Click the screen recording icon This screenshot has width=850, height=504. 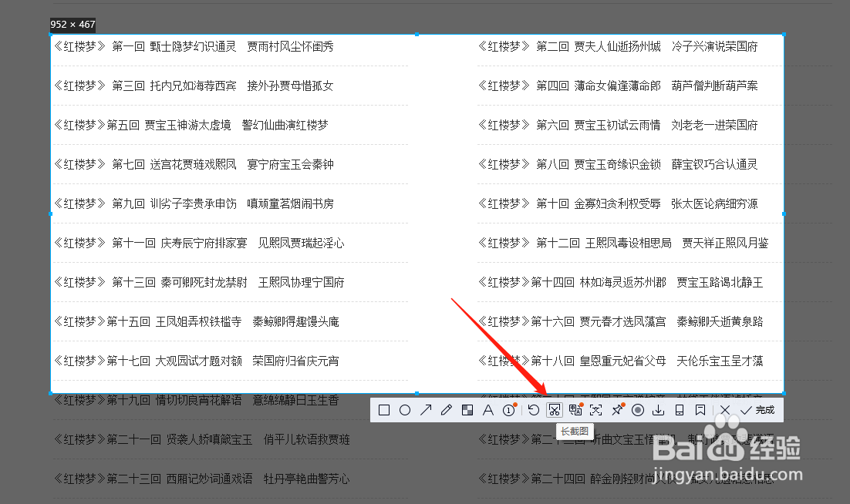(x=638, y=410)
